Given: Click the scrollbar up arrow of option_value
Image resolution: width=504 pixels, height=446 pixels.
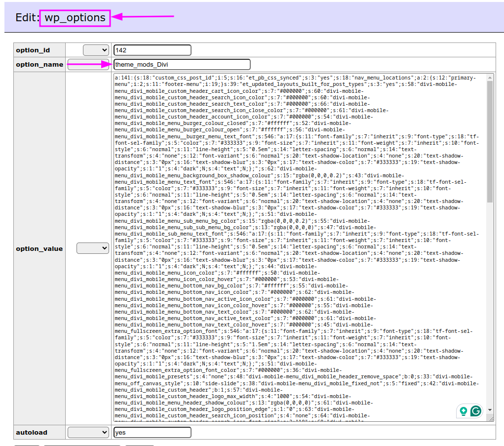Looking at the screenshot, I should pyautogui.click(x=490, y=77).
